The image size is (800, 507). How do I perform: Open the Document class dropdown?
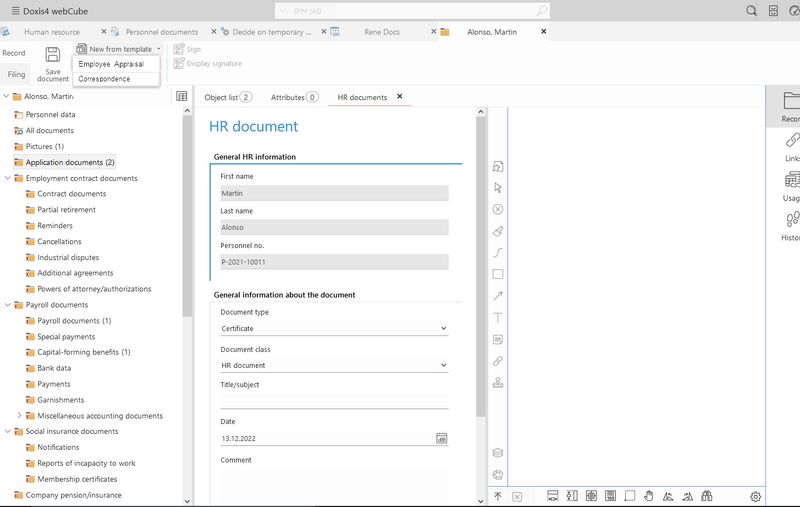(334, 365)
